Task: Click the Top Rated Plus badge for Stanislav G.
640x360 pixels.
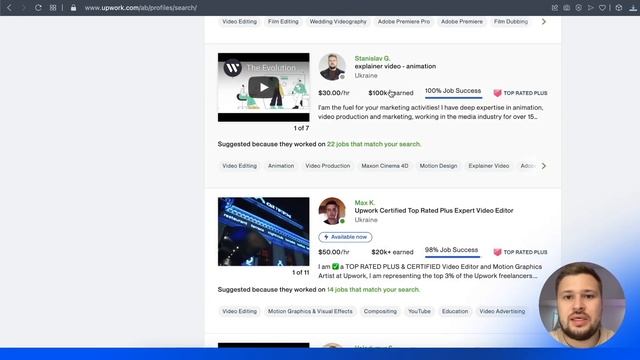Action: [520, 93]
